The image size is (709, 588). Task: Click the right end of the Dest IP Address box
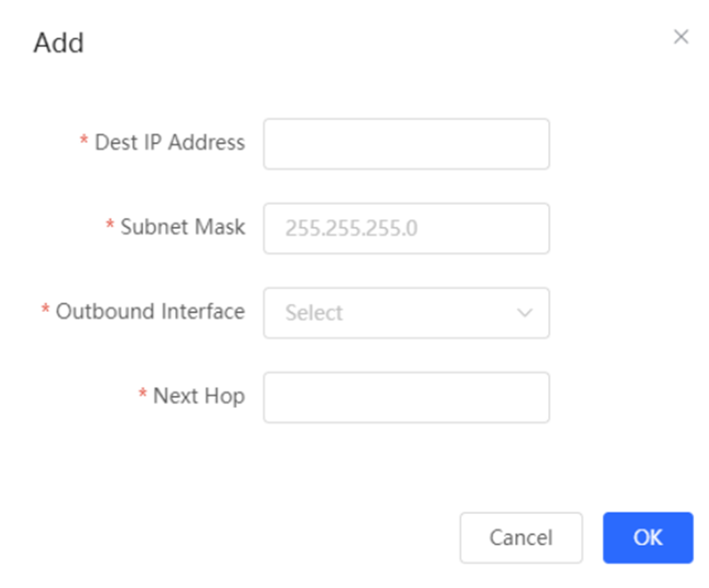click(533, 144)
